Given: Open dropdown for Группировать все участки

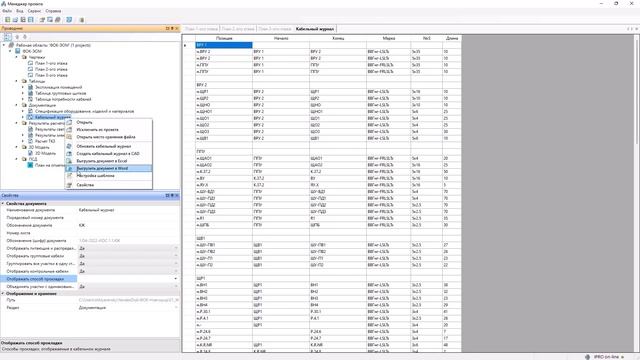Looking at the screenshot, I should (x=176, y=264).
